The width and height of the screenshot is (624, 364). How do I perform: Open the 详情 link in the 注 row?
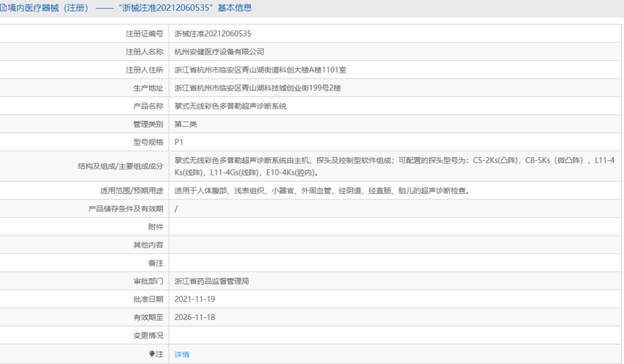(182, 354)
